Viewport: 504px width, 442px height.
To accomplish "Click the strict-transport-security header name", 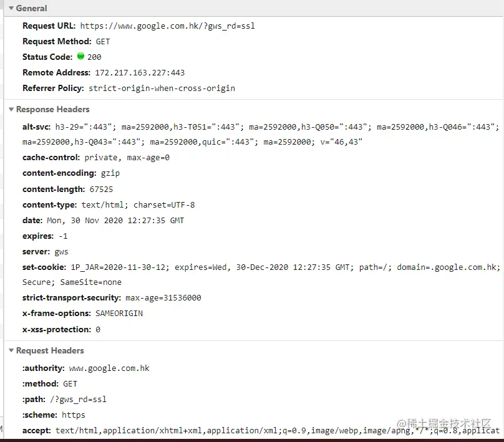I will [x=72, y=298].
